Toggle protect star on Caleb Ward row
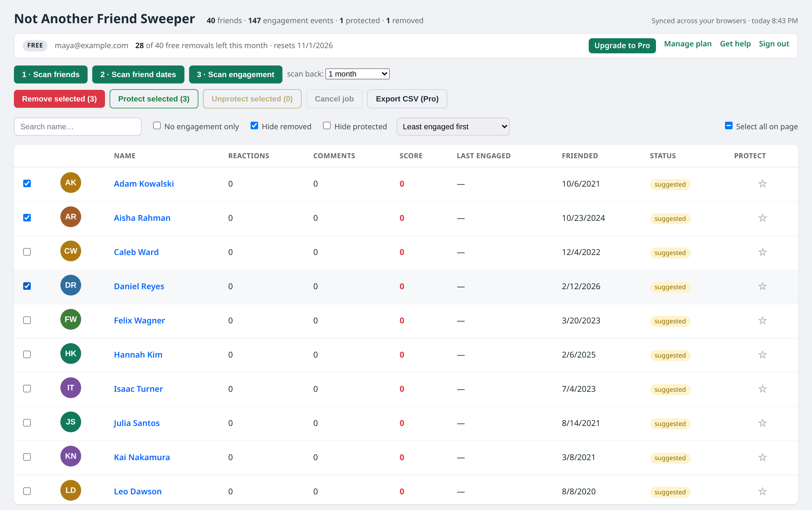 762,252
